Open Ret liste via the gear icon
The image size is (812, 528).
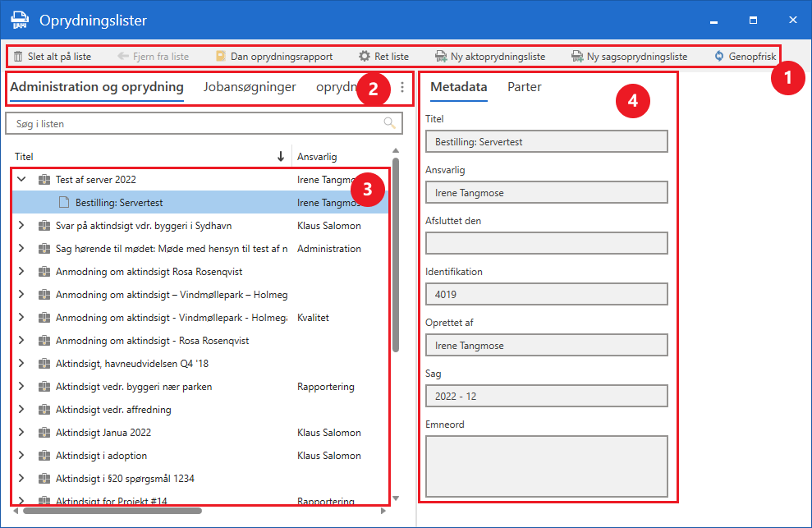coord(365,57)
